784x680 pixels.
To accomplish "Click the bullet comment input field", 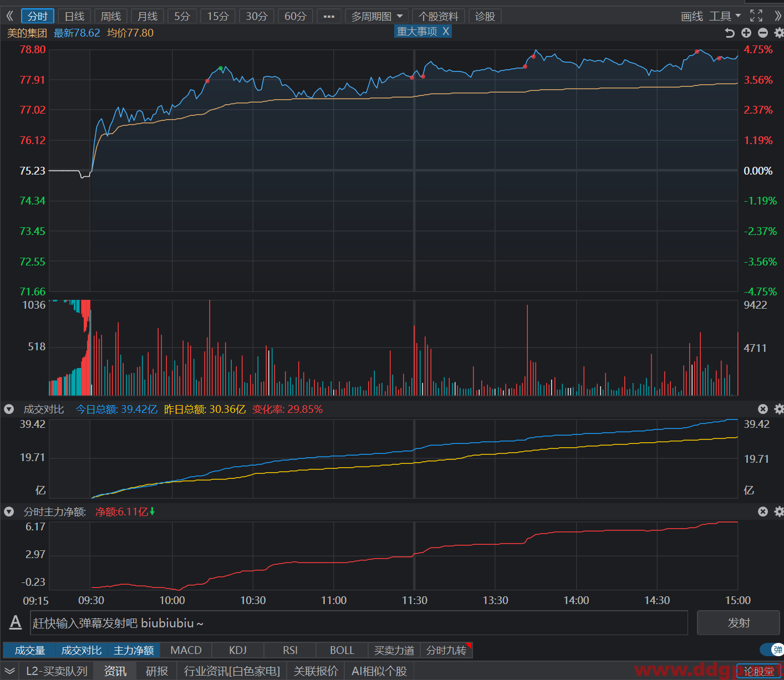I will click(x=359, y=623).
